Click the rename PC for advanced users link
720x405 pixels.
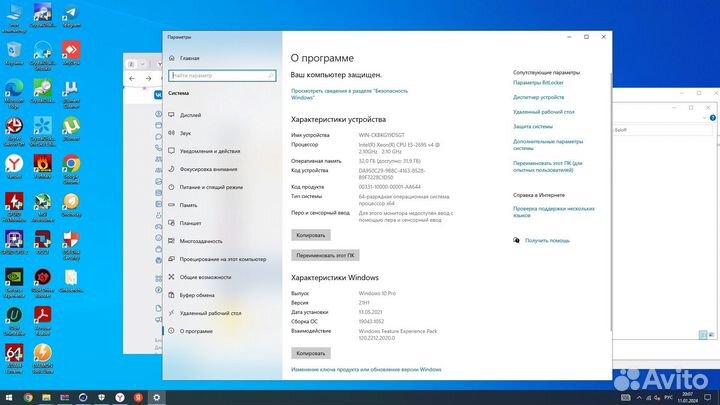click(x=547, y=166)
